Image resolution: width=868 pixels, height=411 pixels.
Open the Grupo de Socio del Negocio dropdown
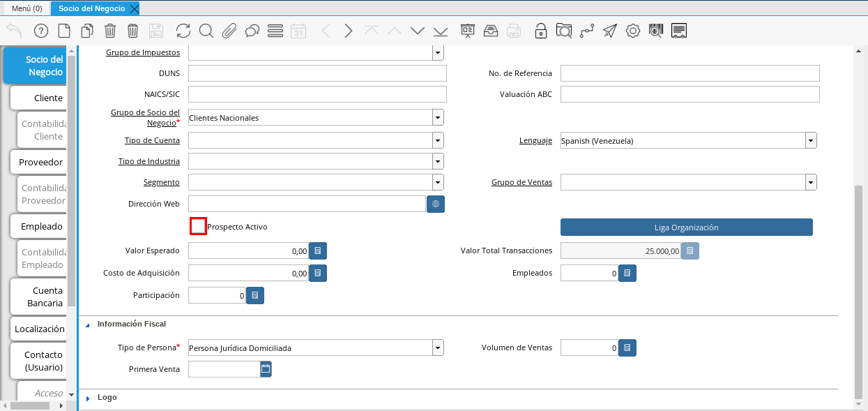point(438,118)
